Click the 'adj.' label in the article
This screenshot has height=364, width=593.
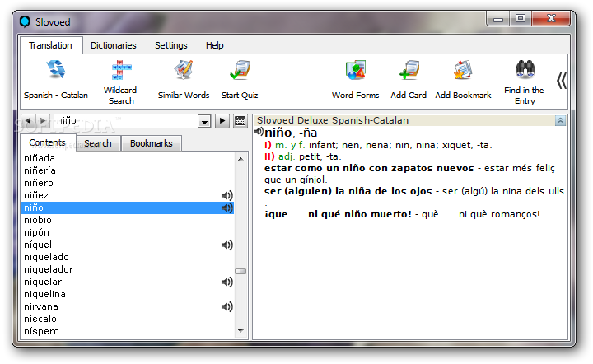pyautogui.click(x=287, y=156)
